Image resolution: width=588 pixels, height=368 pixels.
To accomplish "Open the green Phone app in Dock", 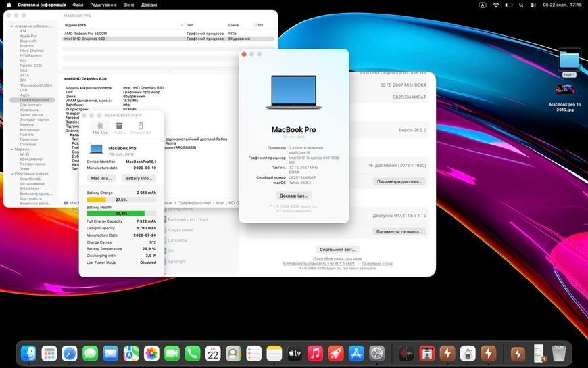I will click(193, 353).
